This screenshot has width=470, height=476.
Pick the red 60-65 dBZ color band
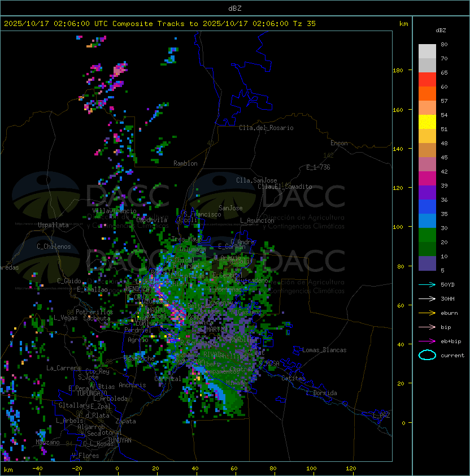(x=427, y=80)
